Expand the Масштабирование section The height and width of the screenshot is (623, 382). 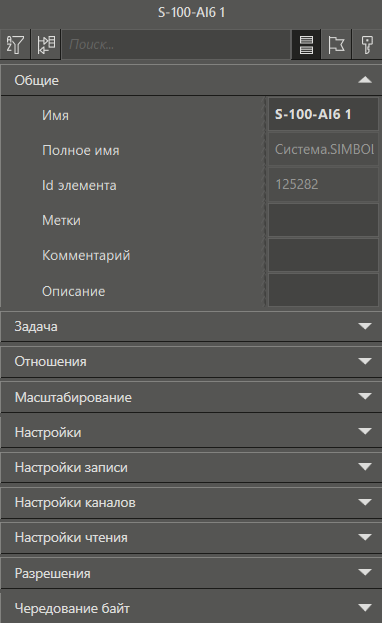click(x=191, y=397)
